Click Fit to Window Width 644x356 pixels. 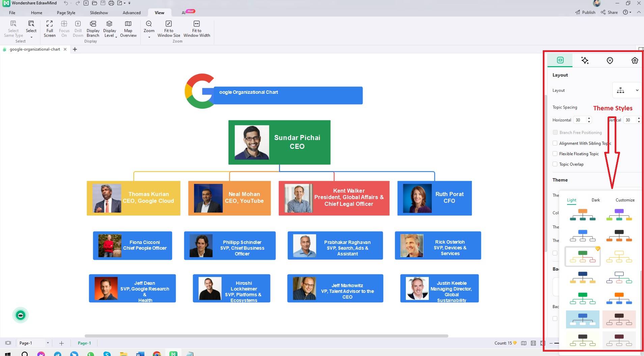[197, 29]
